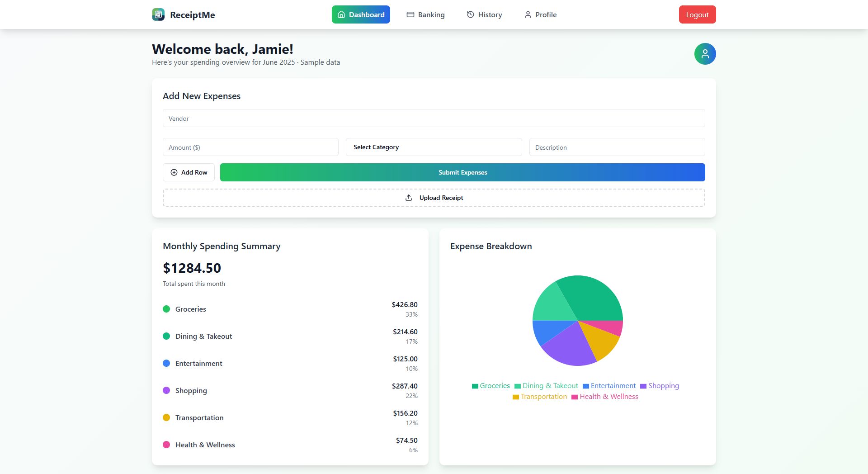Open the Dashboard tab
The height and width of the screenshot is (474, 868).
pyautogui.click(x=361, y=14)
